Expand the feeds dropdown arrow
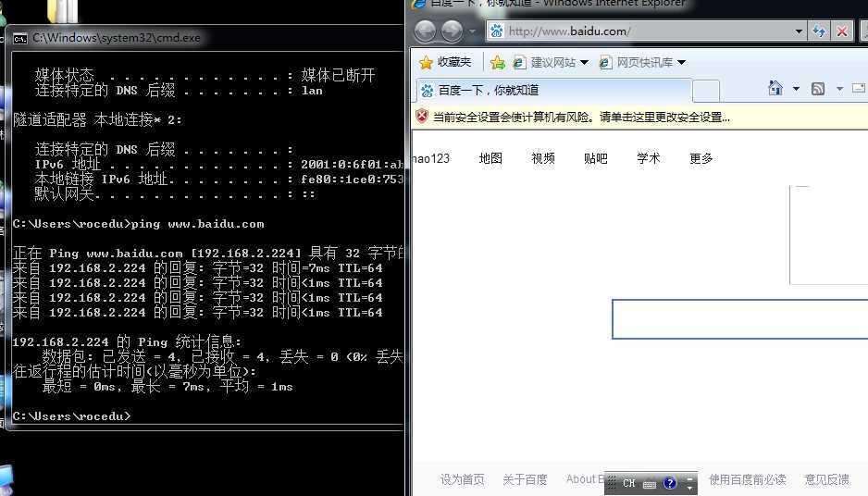The image size is (868, 496). point(839,89)
